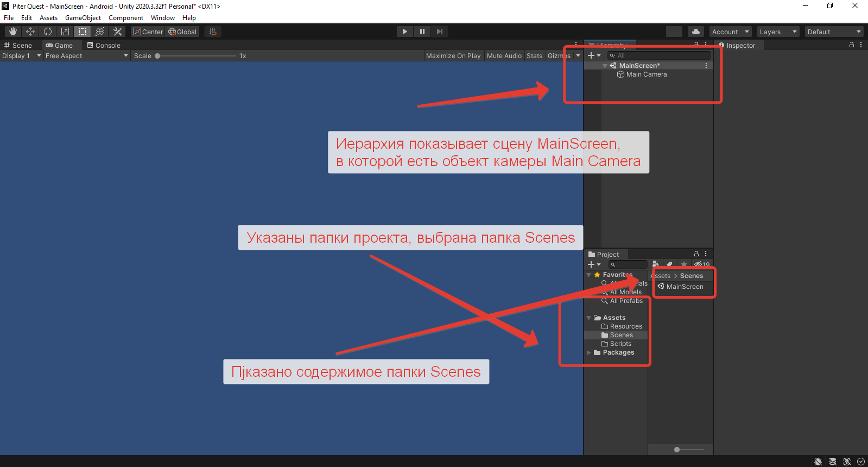Lock the Inspector panel
Image resolution: width=868 pixels, height=467 pixels.
click(x=852, y=45)
